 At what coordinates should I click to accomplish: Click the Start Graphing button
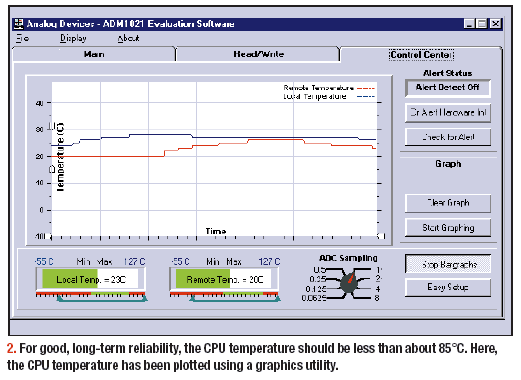point(448,228)
